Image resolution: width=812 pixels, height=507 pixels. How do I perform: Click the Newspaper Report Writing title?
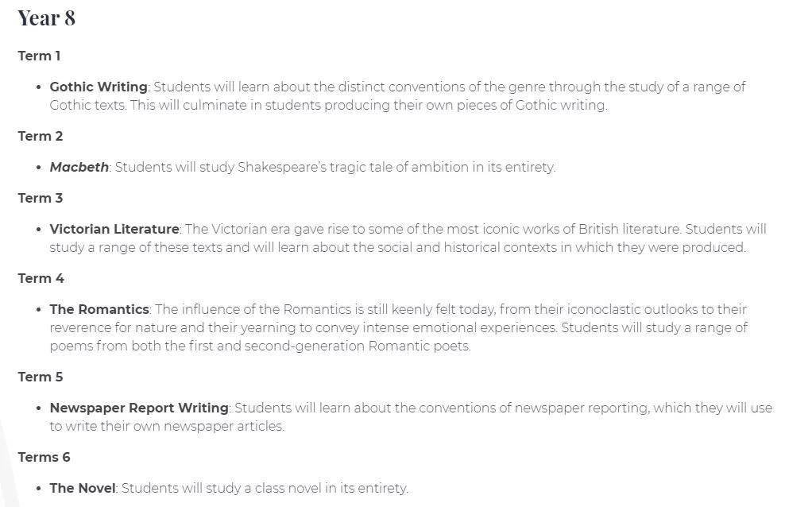point(139,408)
